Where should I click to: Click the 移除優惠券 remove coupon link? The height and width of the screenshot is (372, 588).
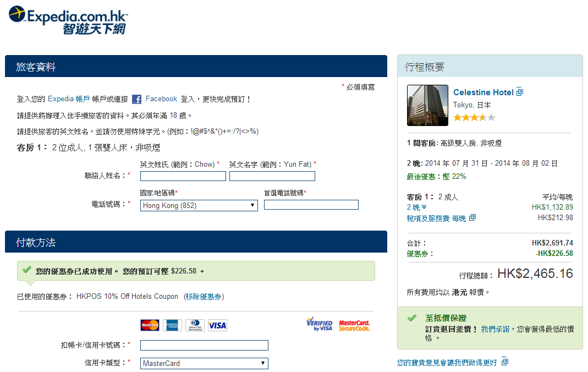[204, 297]
